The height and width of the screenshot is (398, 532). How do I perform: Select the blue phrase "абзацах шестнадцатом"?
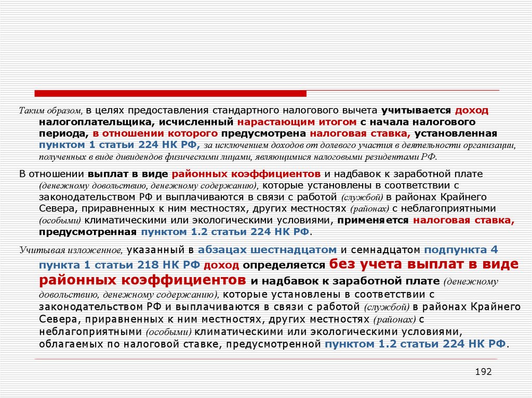click(268, 250)
